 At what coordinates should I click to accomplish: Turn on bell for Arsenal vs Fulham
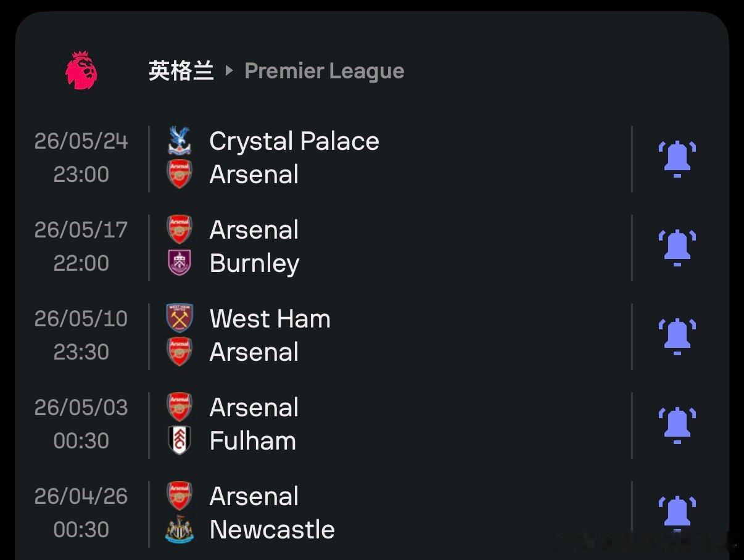pos(677,425)
